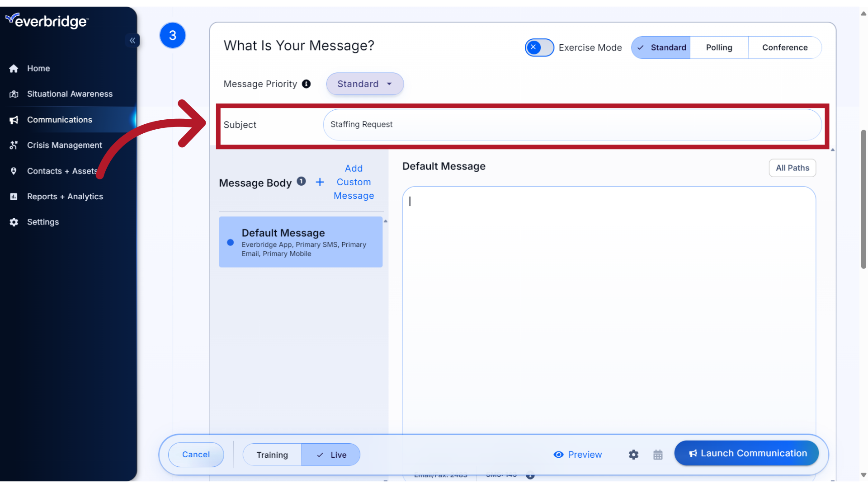Switch message sending mode to Training
The height and width of the screenshot is (488, 868).
click(272, 455)
